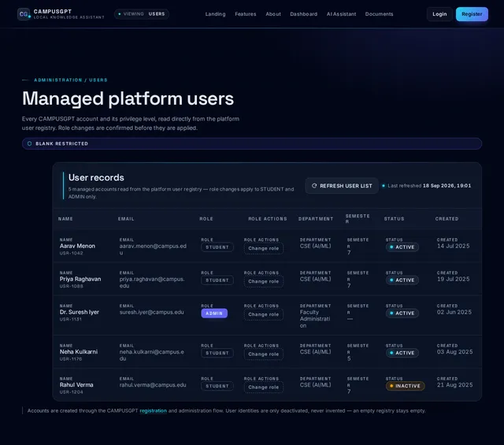Click the ADMIN role badge for Suresh Iyer

pyautogui.click(x=214, y=313)
